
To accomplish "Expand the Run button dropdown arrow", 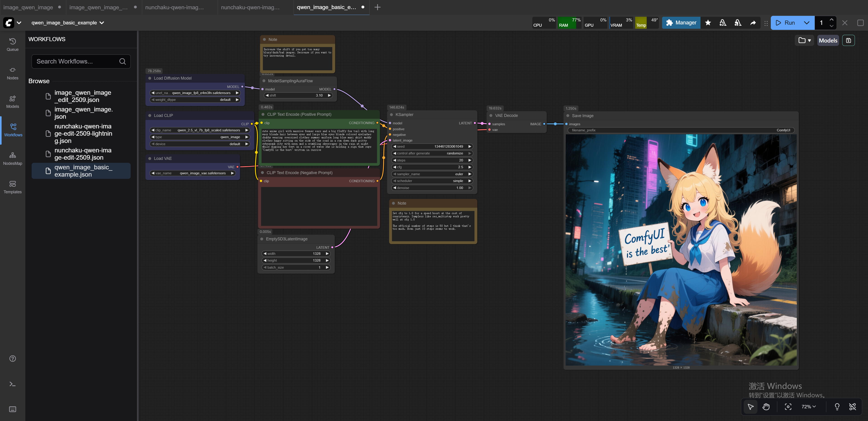I will [806, 23].
